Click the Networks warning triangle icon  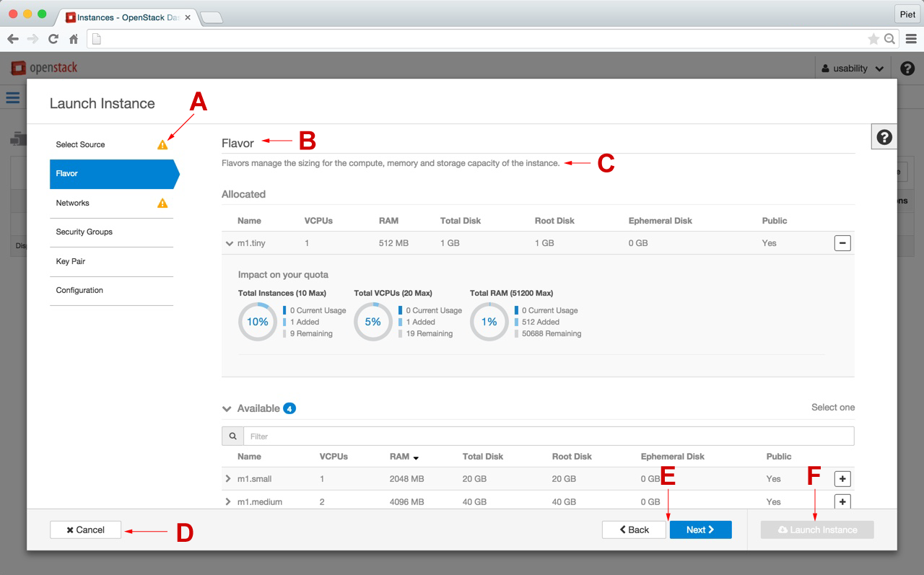162,203
